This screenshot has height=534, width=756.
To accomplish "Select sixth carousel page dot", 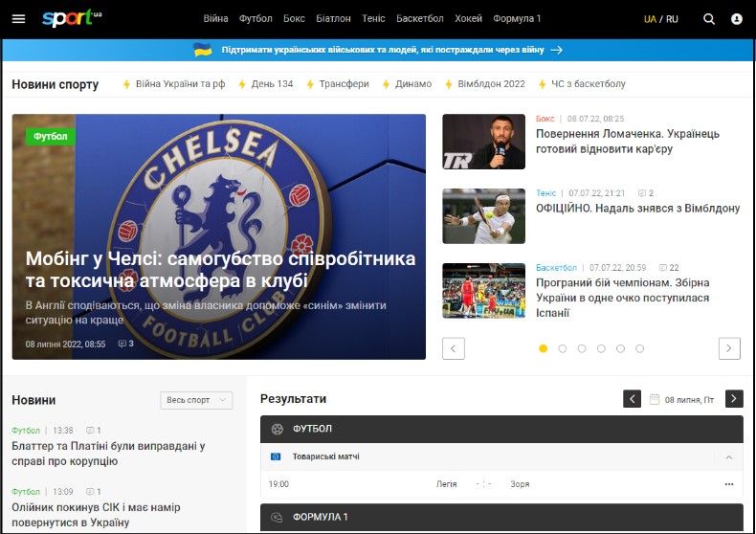I will 640,348.
